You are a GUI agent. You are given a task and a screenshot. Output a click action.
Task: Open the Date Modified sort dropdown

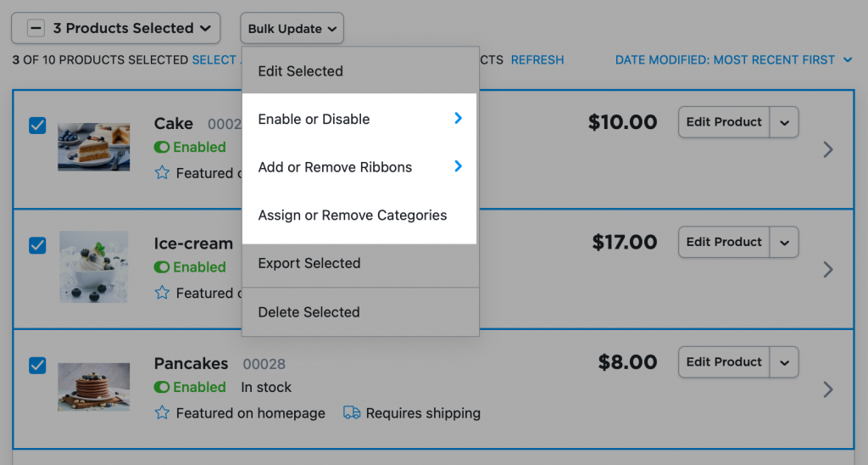[733, 60]
